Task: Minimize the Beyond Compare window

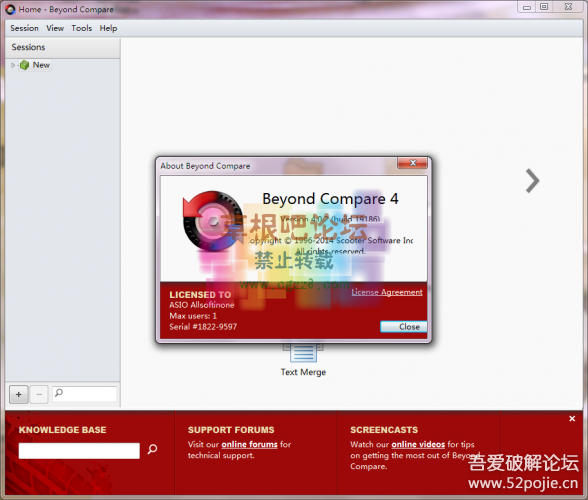Action: click(527, 7)
